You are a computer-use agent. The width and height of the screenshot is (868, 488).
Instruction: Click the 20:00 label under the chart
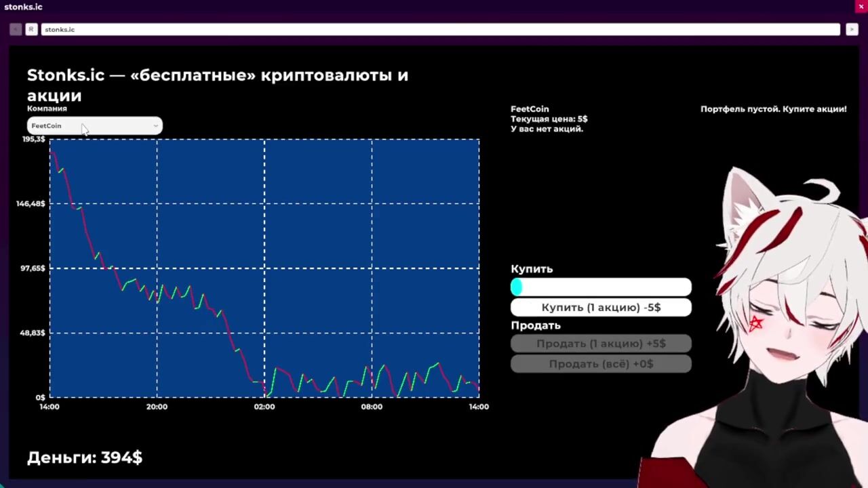click(157, 407)
